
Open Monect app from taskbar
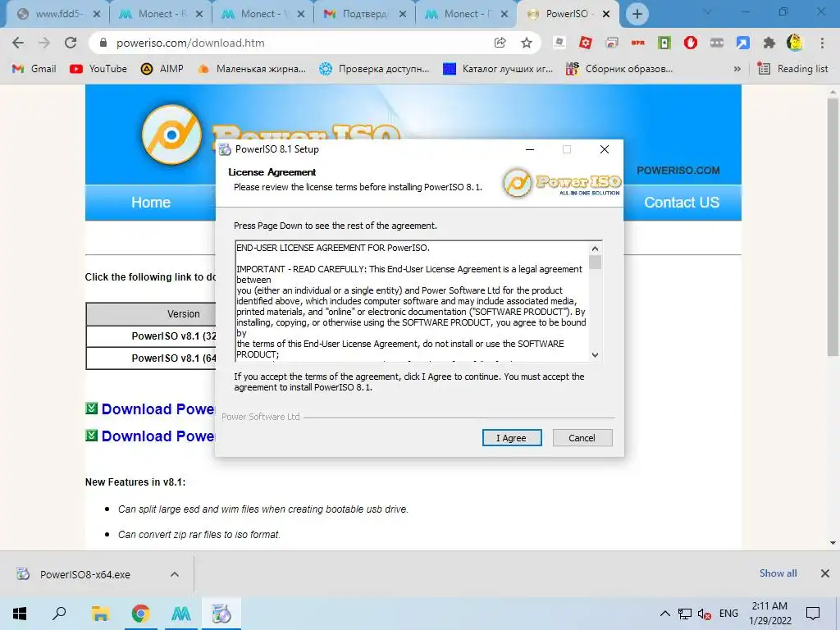[181, 614]
